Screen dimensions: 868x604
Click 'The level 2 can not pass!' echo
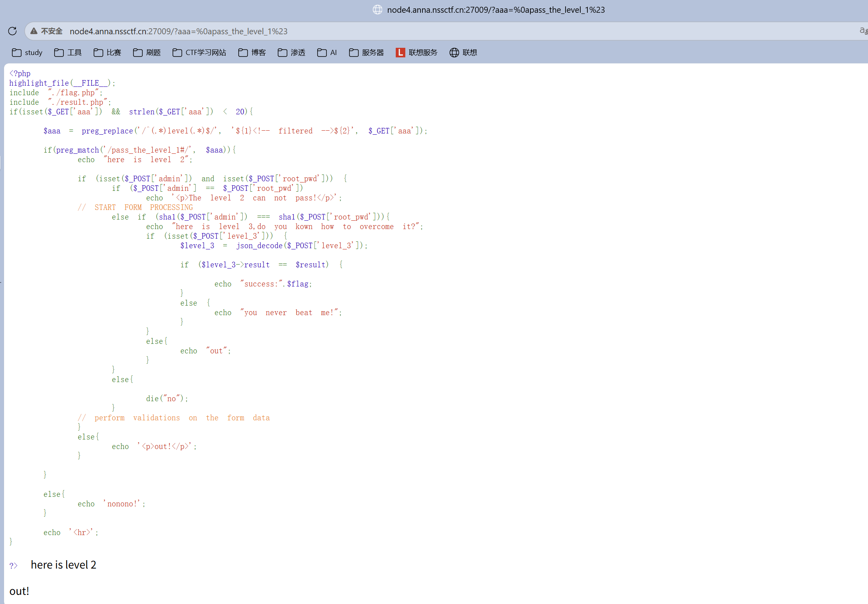[244, 198]
